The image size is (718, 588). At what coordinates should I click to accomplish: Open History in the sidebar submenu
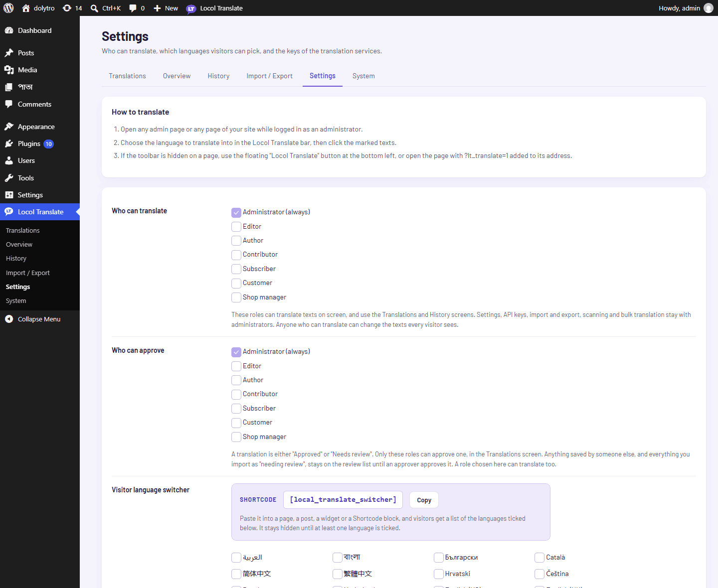(x=16, y=258)
